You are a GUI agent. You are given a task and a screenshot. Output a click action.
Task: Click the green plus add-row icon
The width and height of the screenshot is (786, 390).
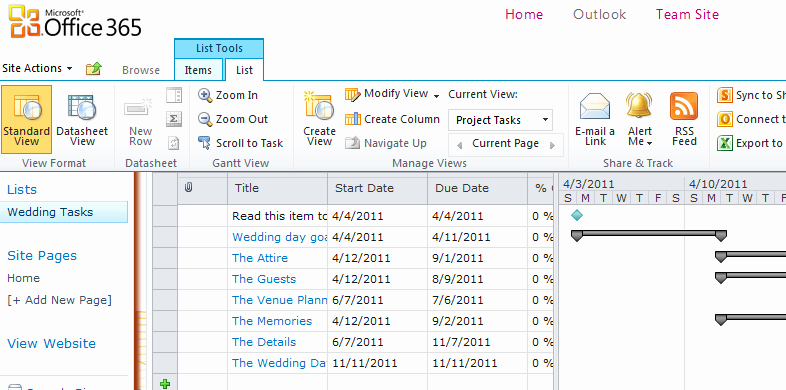(164, 384)
